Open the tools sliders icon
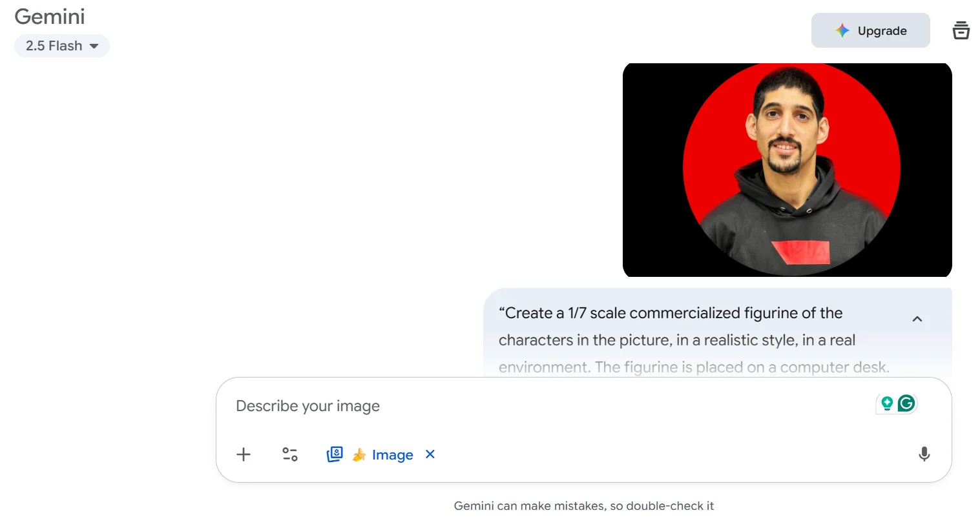This screenshot has width=980, height=526. point(290,454)
